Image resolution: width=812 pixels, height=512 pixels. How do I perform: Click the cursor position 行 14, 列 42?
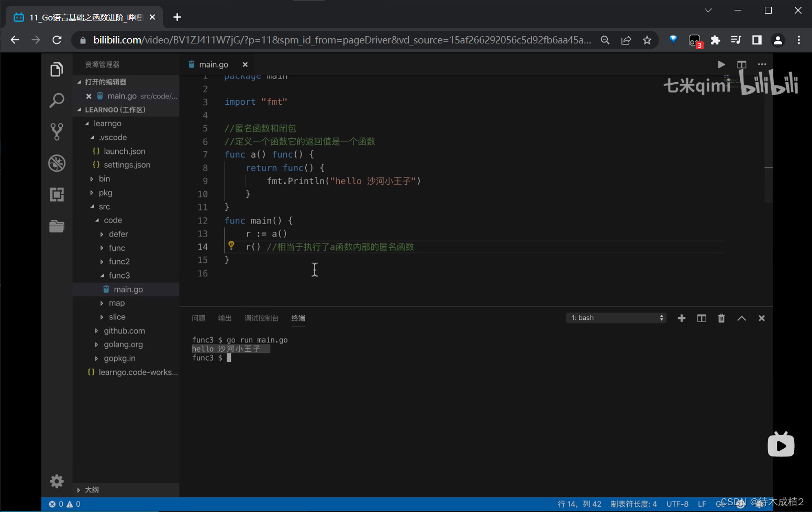click(580, 504)
